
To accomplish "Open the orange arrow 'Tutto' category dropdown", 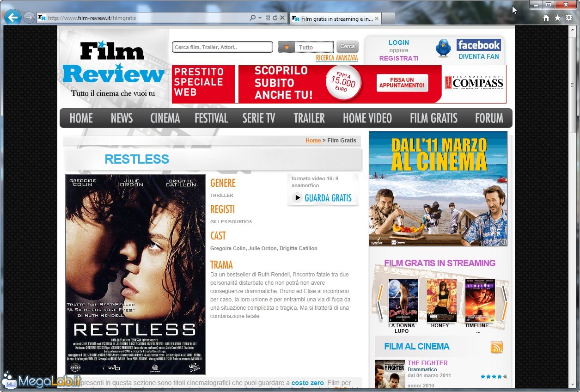I will coord(287,47).
